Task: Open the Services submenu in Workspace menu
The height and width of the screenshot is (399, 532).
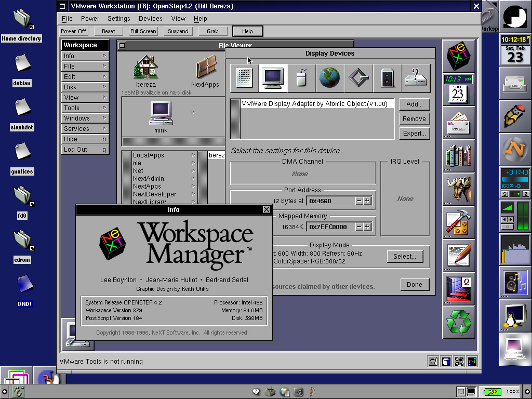Action: tap(85, 129)
